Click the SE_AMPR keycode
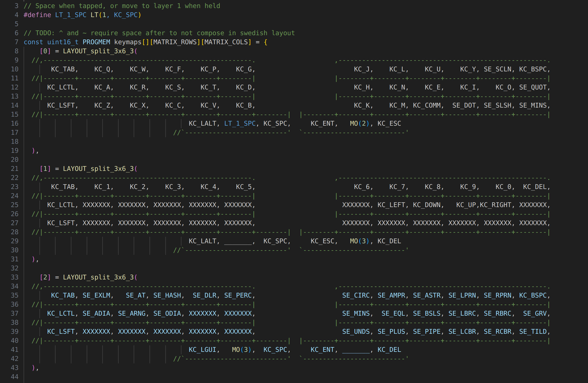 pyautogui.click(x=391, y=295)
